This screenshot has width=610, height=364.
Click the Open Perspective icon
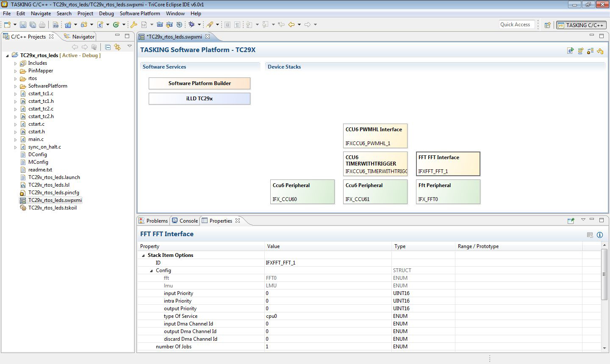point(547,25)
